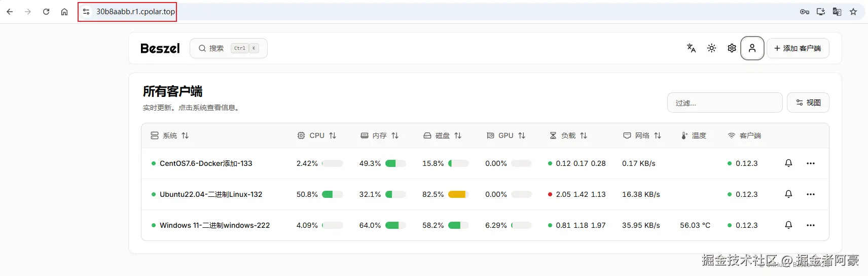Screen dimensions: 868x276
Task: Sort by CPU column
Action: (316, 135)
